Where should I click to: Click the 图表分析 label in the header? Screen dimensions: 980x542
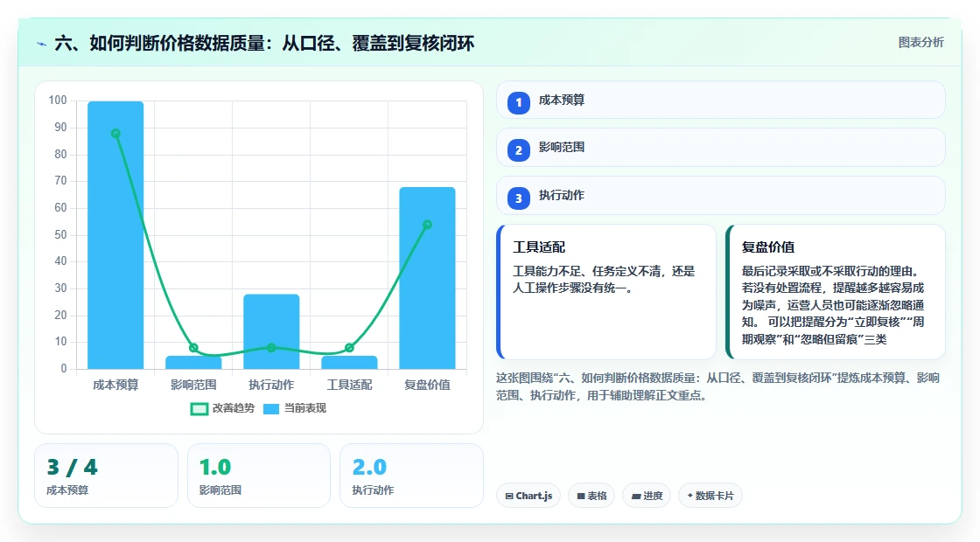click(920, 43)
